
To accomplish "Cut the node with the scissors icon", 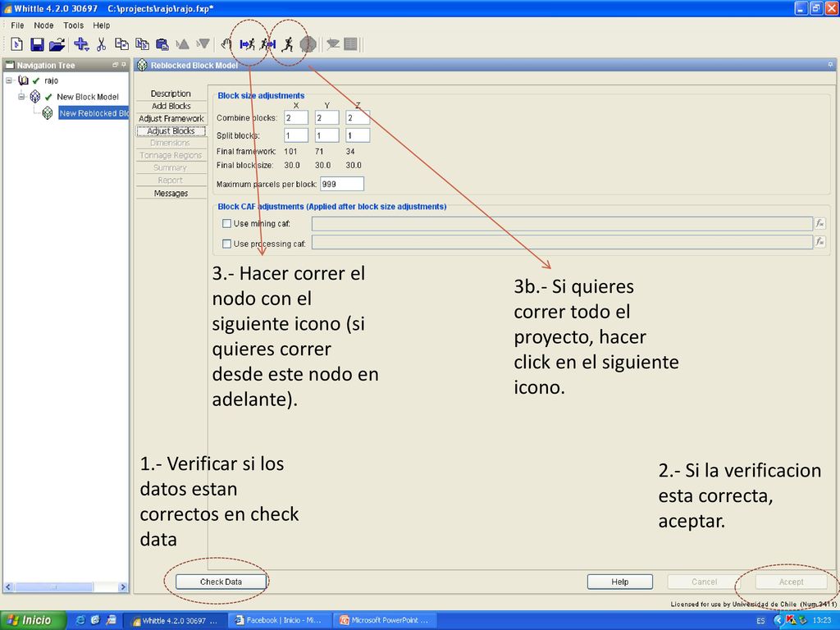I will coord(101,44).
